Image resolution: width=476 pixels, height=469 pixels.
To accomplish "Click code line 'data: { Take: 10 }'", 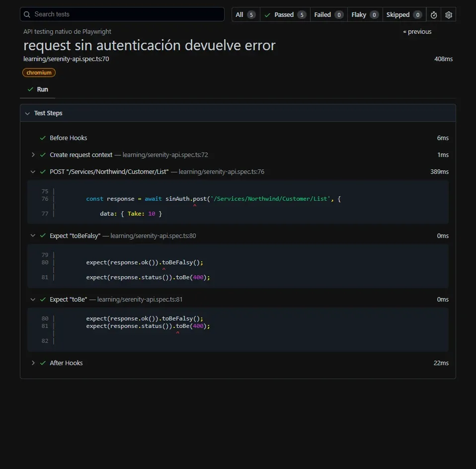I will [x=131, y=214].
